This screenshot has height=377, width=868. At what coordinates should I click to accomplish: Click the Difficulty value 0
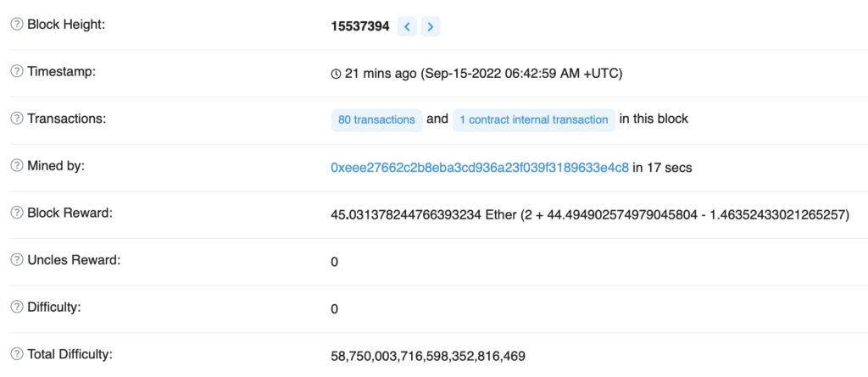(334, 309)
